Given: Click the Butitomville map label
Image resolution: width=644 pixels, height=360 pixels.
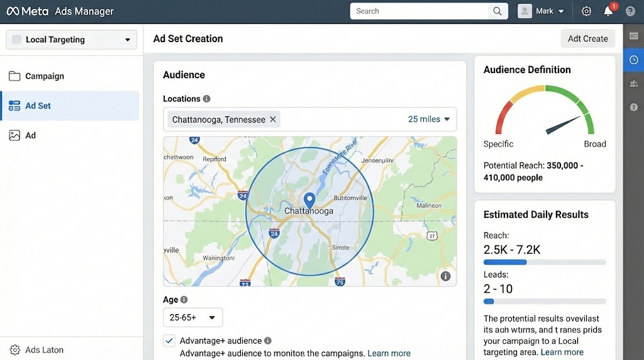Looking at the screenshot, I should pos(350,198).
